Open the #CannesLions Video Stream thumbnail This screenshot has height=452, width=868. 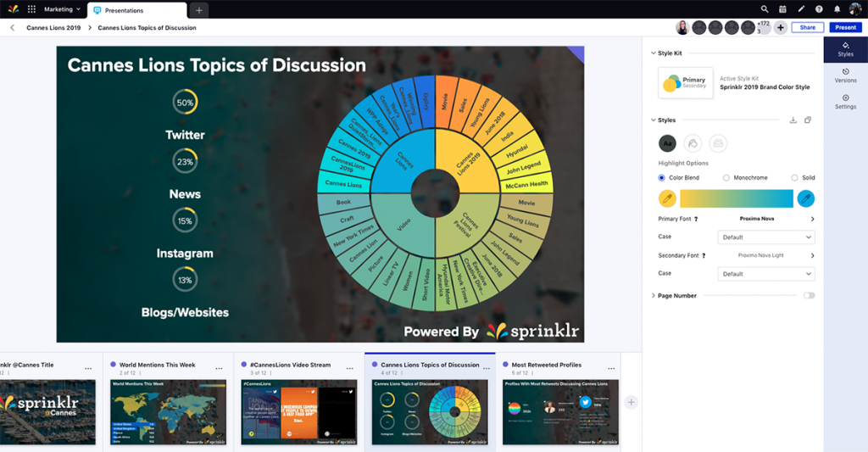coord(299,412)
